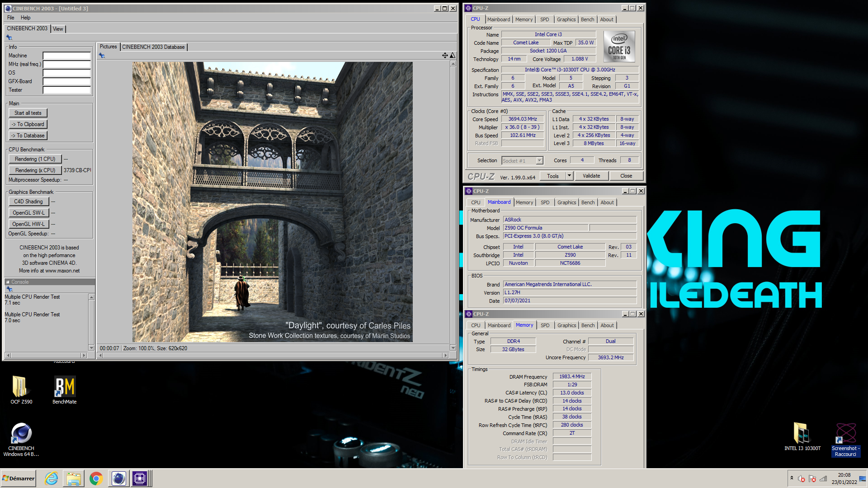Click the Tools button in CPU-Z
The image size is (868, 488).
(x=553, y=176)
